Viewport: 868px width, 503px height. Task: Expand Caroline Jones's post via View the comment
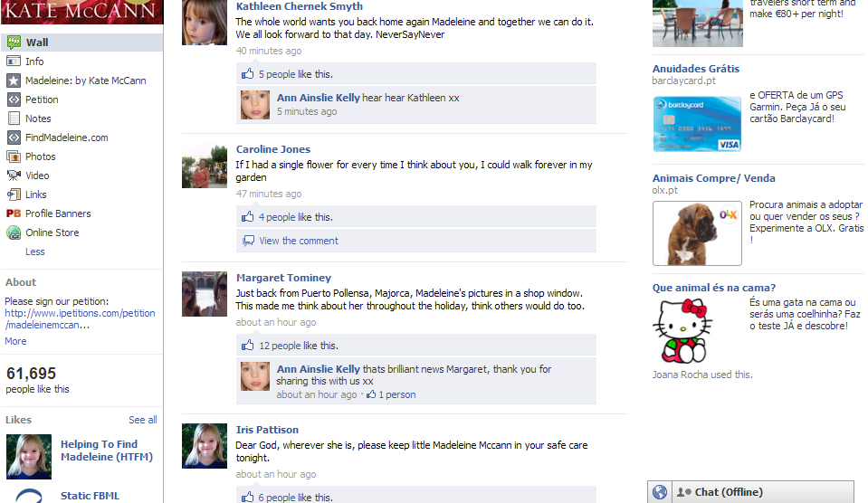coord(299,241)
